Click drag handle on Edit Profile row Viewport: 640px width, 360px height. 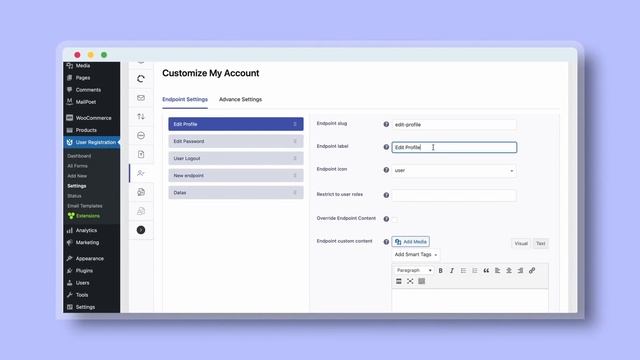coord(295,124)
